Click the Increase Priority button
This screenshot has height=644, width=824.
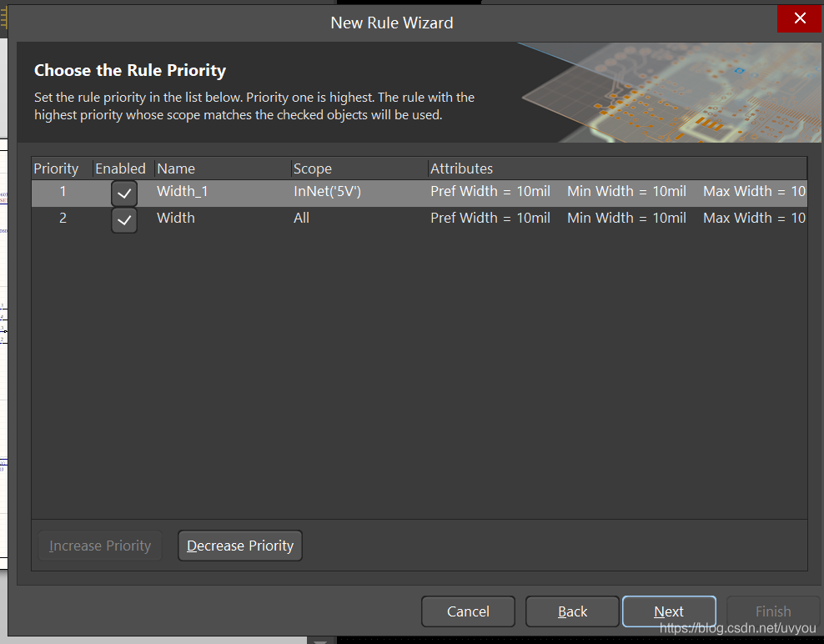click(100, 546)
